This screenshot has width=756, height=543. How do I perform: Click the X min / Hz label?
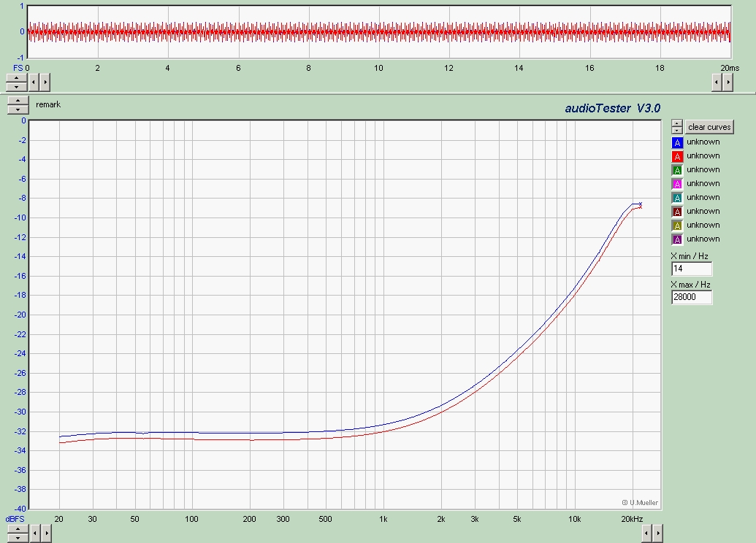[x=690, y=256]
